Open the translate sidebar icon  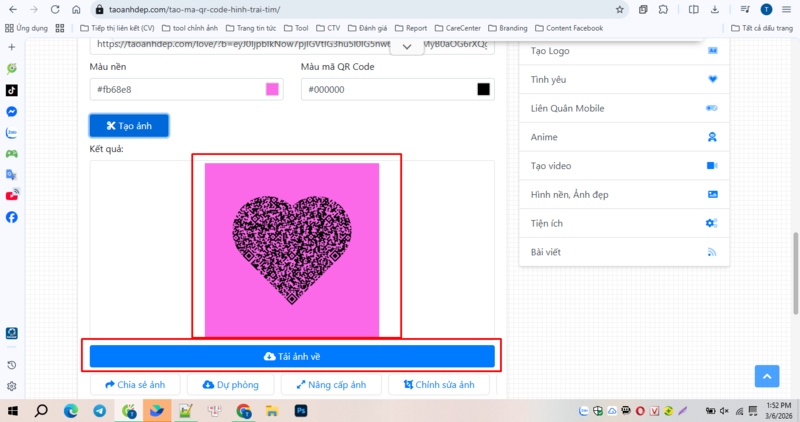(12, 175)
